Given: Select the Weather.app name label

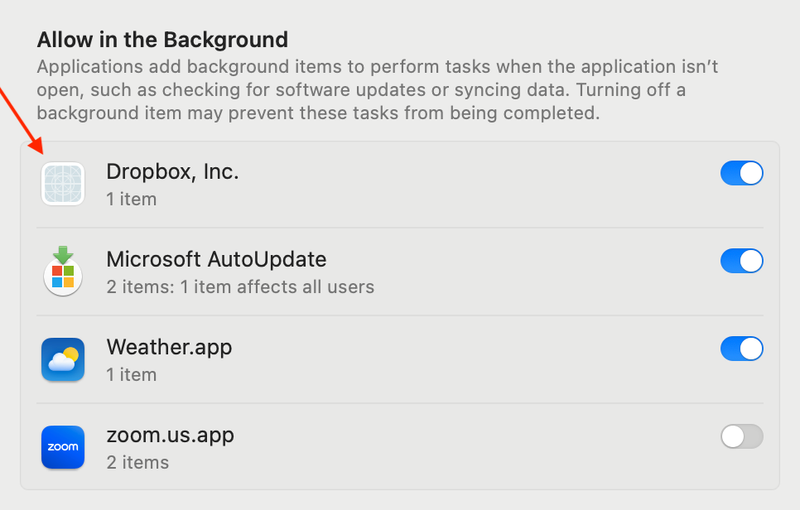Looking at the screenshot, I should [169, 348].
